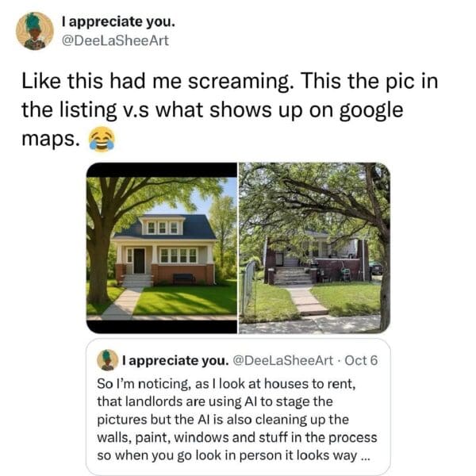Click the small avatar in the quoted tweet
476x476 pixels.
tap(107, 360)
